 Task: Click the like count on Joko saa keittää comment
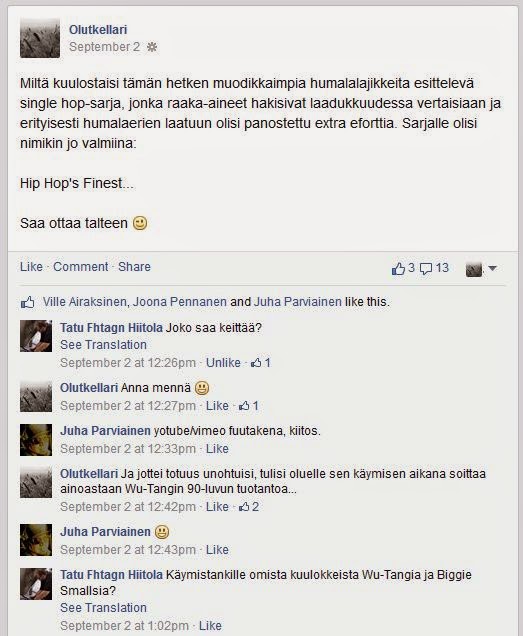click(260, 363)
